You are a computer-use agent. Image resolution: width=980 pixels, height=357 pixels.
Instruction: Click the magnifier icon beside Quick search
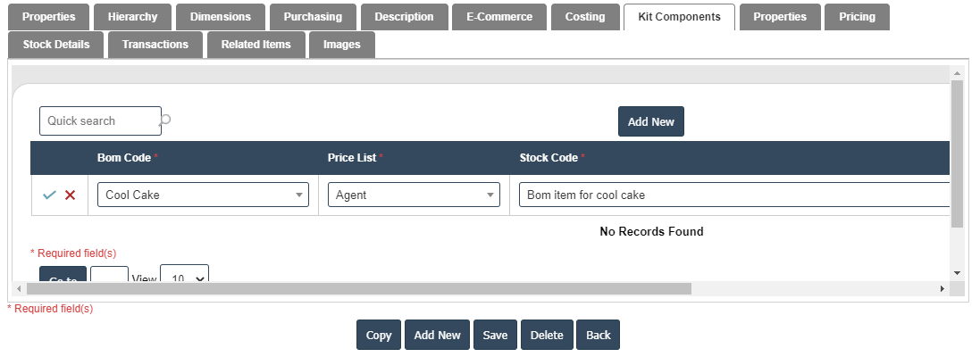click(x=165, y=120)
